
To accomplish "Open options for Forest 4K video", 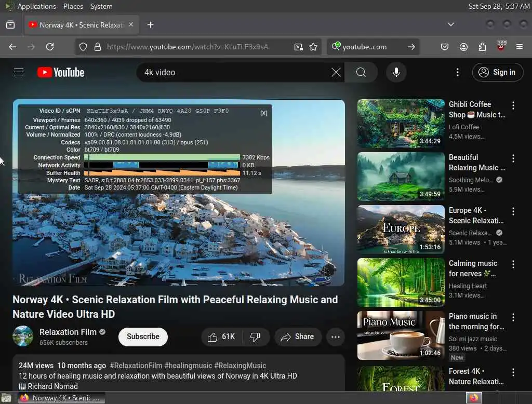I will pos(513,372).
